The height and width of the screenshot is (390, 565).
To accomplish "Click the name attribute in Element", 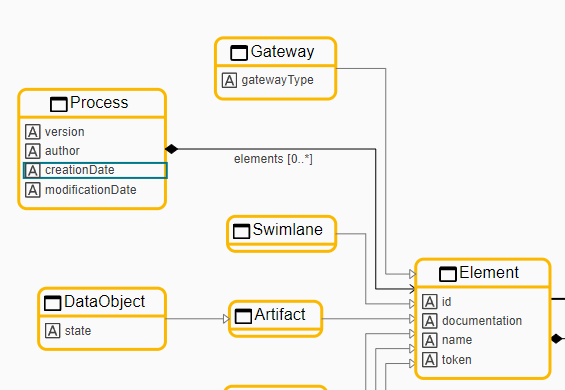I will (483, 340).
